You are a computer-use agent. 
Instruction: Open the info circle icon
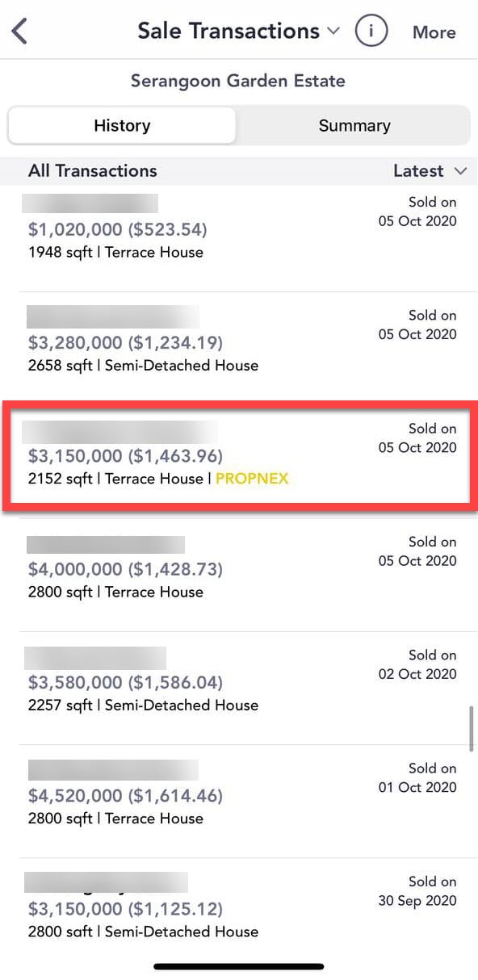(371, 31)
